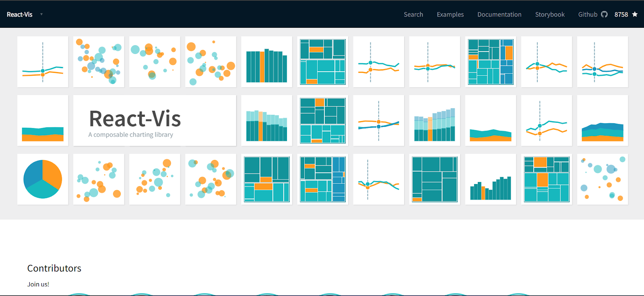Select the treemap with large bright orange blocks
The image size is (644, 296).
click(x=546, y=179)
